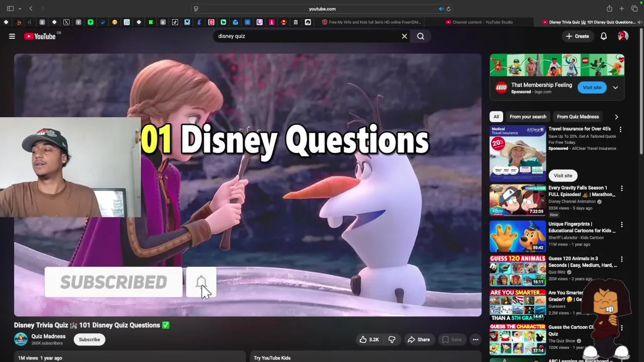Save the video to a playlist
The width and height of the screenshot is (644, 362).
click(x=451, y=339)
